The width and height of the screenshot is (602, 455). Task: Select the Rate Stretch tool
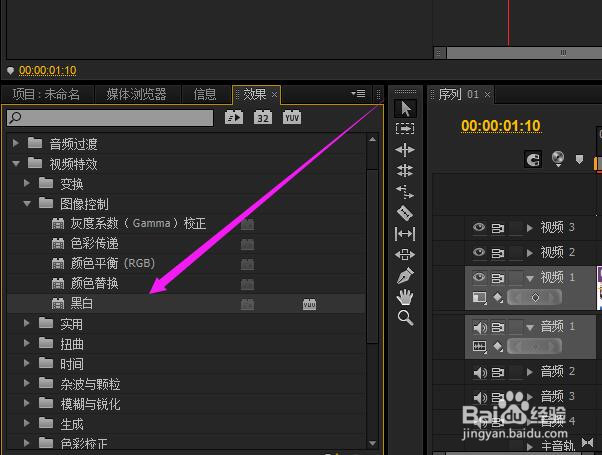405,191
